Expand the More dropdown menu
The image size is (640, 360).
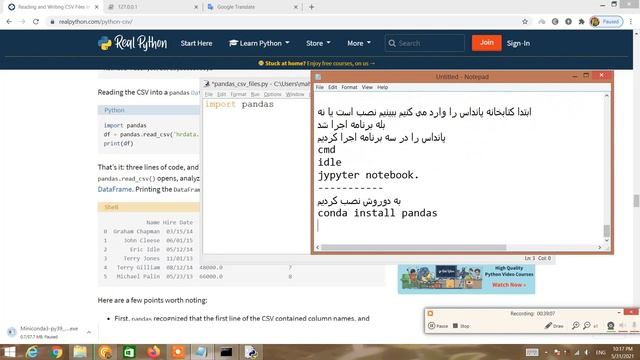coord(359,43)
